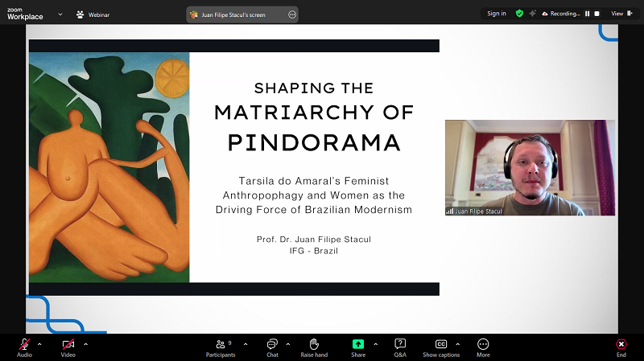Unmute the microphone with the Audio icon
The image size is (644, 361).
tap(24, 344)
